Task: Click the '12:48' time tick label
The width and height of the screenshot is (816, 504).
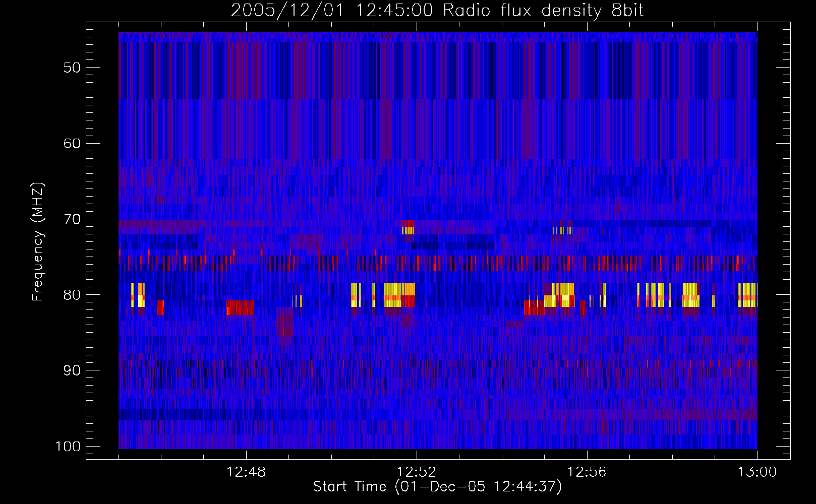Action: point(246,472)
